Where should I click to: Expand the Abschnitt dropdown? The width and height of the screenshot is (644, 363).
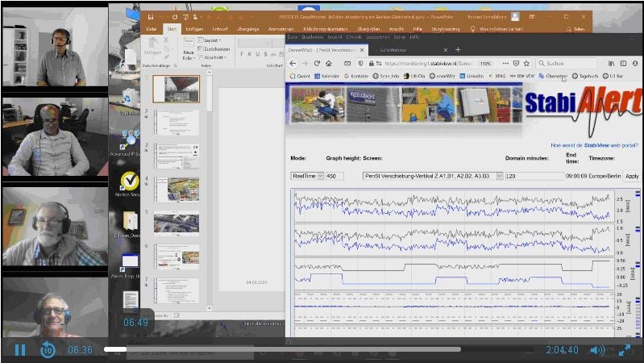[x=211, y=57]
